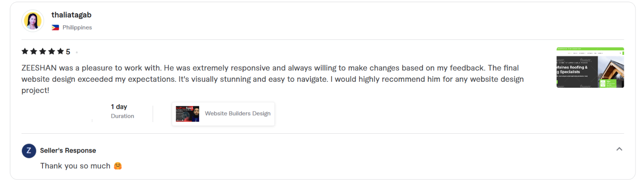Open the roofing website delivery thumbnail
This screenshot has height=180, width=644.
[590, 67]
